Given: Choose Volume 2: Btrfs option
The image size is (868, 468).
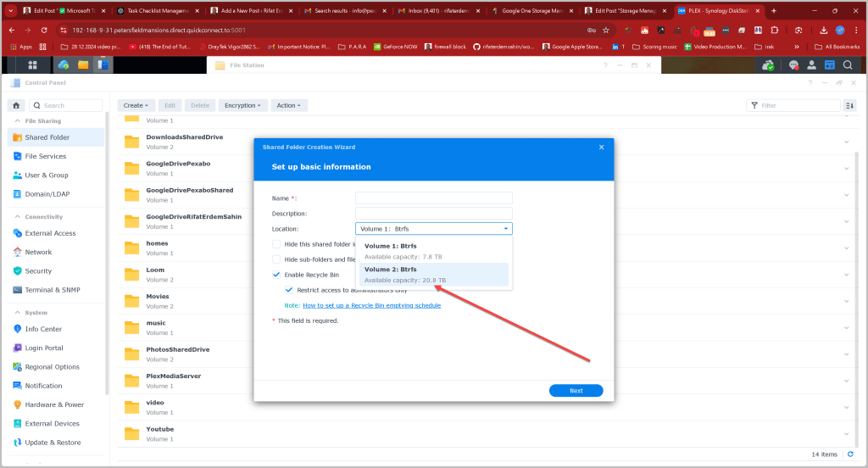Looking at the screenshot, I should click(434, 274).
